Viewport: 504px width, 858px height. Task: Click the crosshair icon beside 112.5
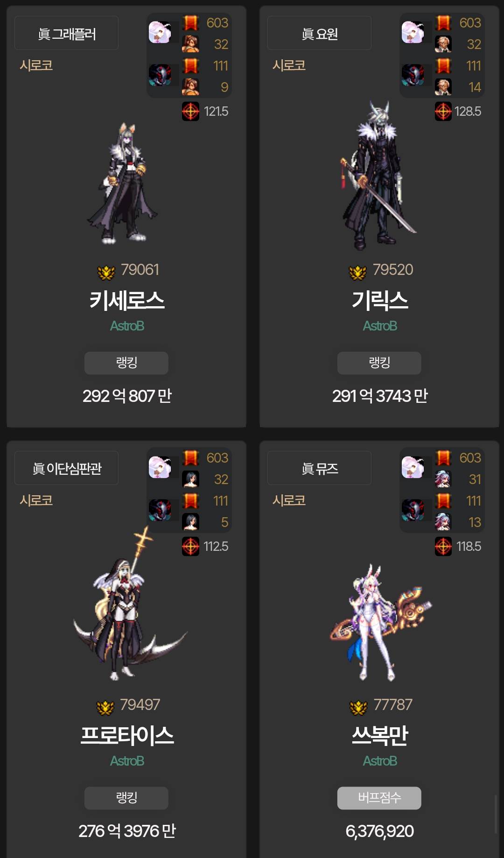coord(190,546)
